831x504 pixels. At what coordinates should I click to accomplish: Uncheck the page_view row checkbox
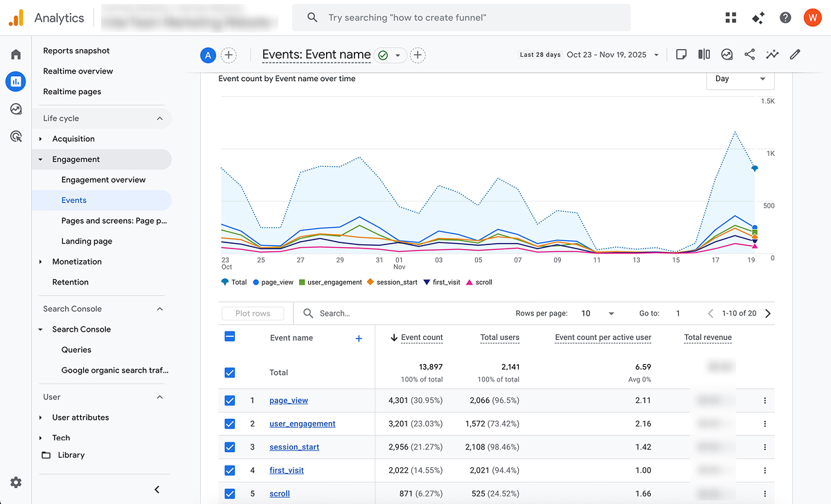[x=229, y=400]
